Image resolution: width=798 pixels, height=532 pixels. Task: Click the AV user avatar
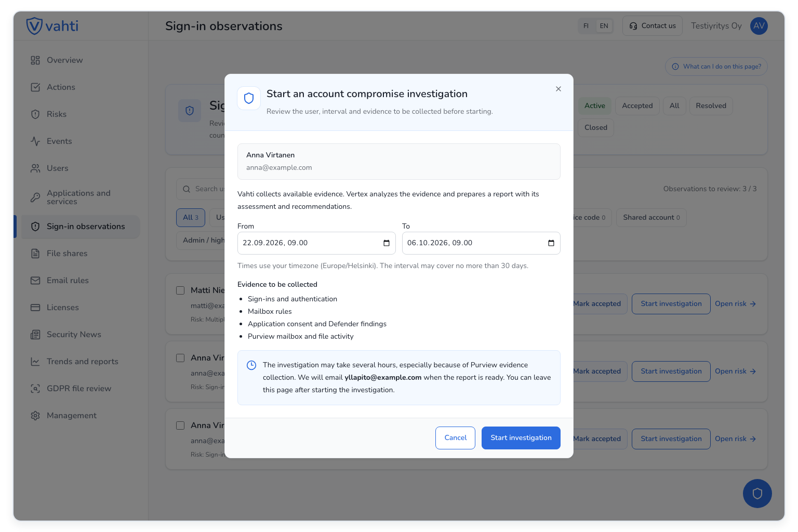point(759,26)
